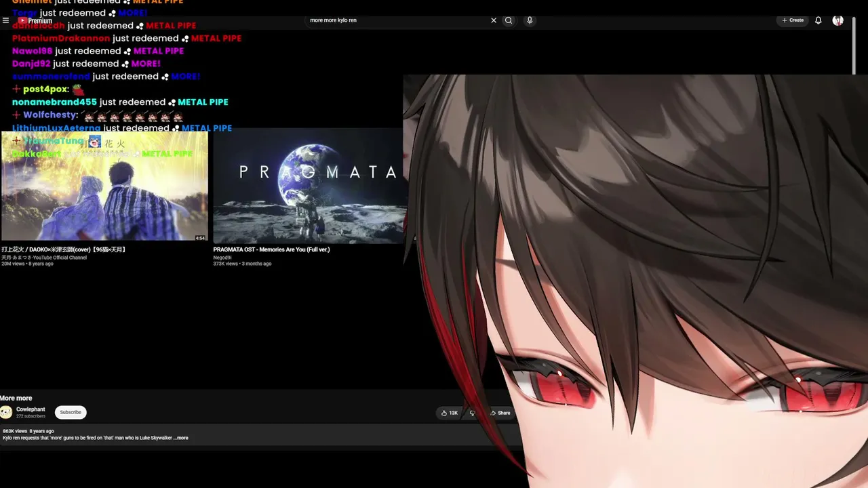Screen dimensions: 868x488
Task: Visit the Negod9i channel link
Action: tap(222, 258)
